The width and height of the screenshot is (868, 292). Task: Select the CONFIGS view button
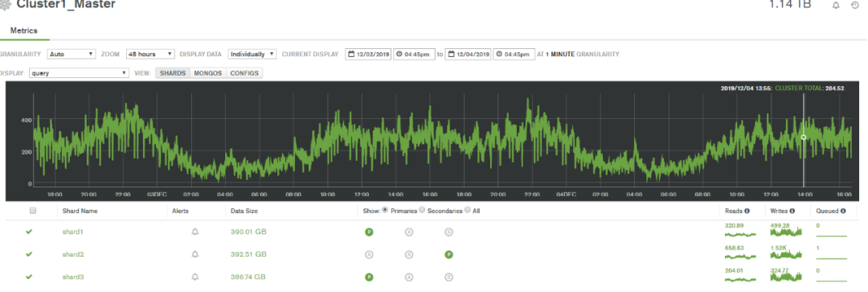click(244, 72)
